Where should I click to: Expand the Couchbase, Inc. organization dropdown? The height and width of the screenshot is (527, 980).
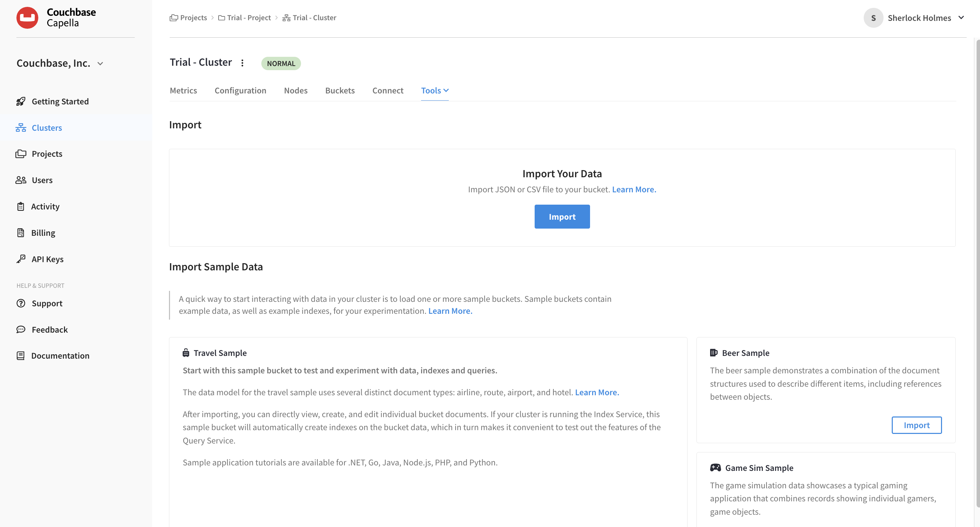click(x=100, y=64)
